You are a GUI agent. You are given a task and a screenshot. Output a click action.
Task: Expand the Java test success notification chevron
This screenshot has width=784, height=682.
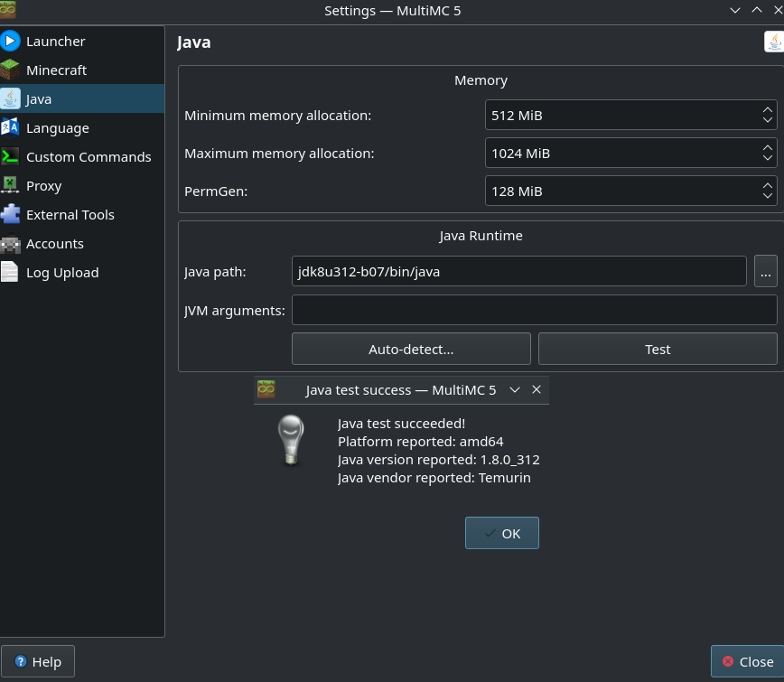coord(514,389)
